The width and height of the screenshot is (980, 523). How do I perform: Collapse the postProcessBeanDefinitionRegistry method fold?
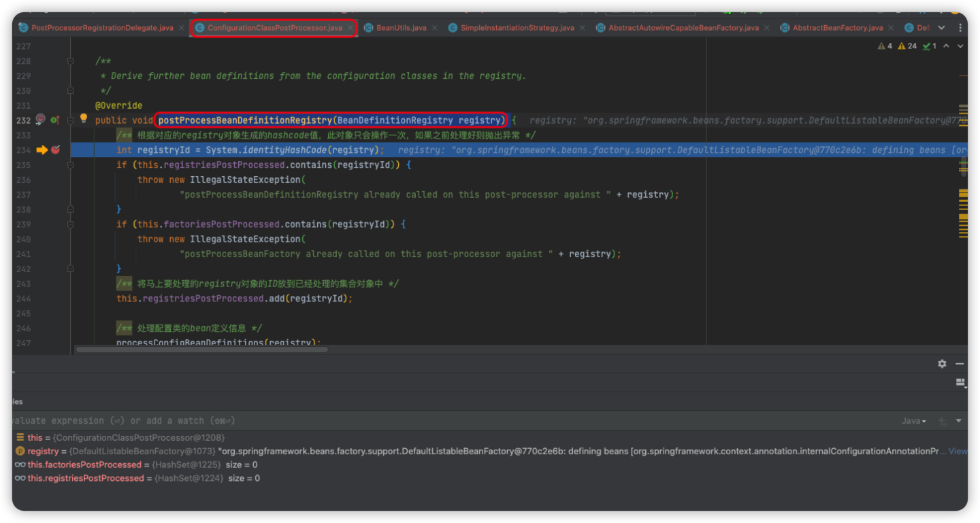pos(70,120)
